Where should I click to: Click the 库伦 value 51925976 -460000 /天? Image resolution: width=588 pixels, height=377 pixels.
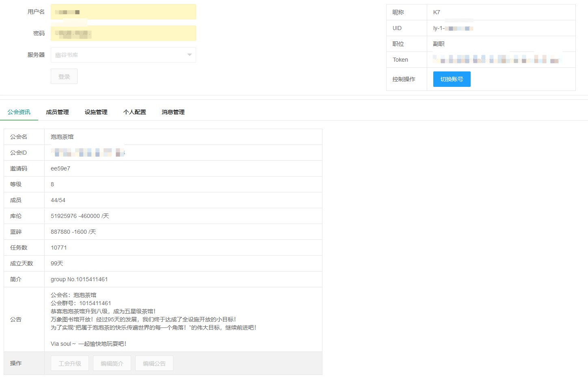click(x=80, y=216)
